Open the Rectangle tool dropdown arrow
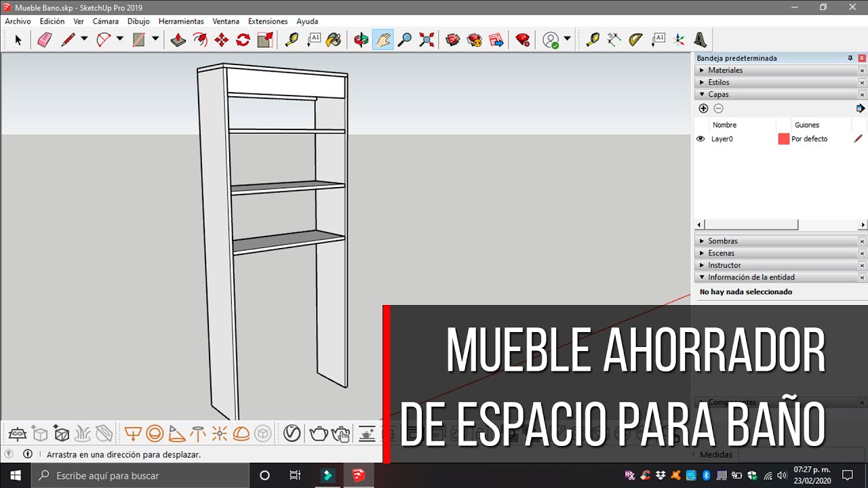The image size is (868, 488). tap(155, 39)
